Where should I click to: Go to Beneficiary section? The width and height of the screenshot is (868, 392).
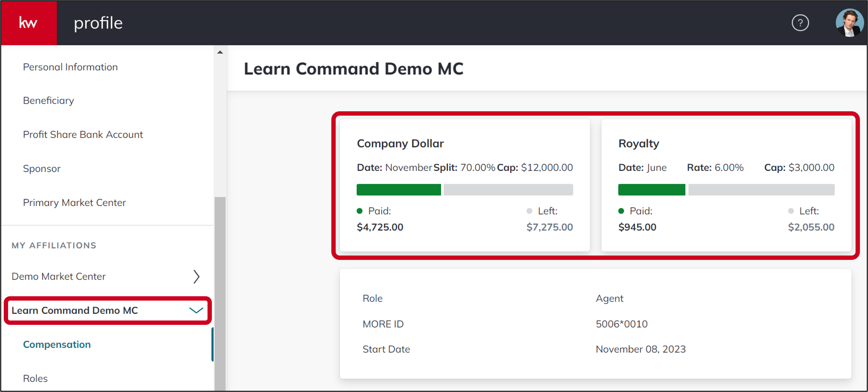(49, 101)
